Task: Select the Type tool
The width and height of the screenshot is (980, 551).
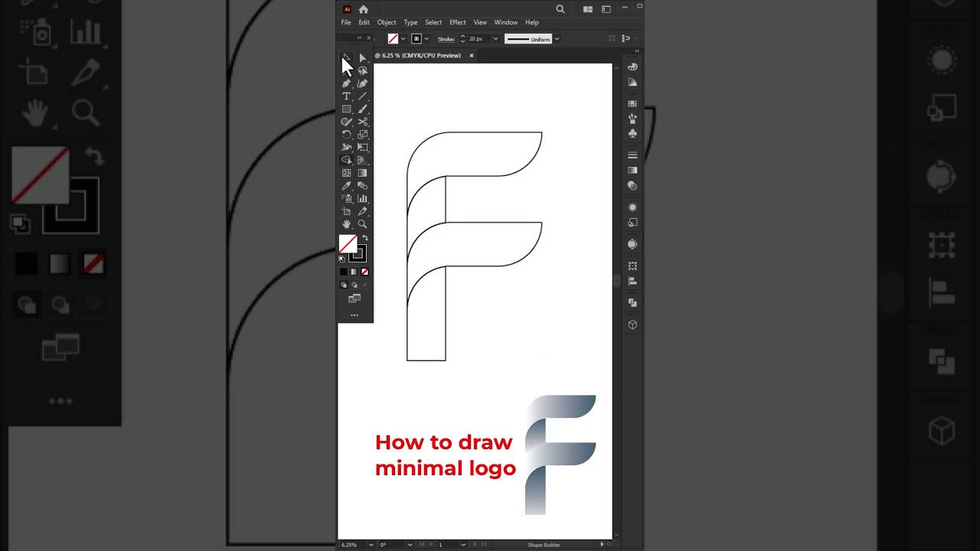Action: 346,96
